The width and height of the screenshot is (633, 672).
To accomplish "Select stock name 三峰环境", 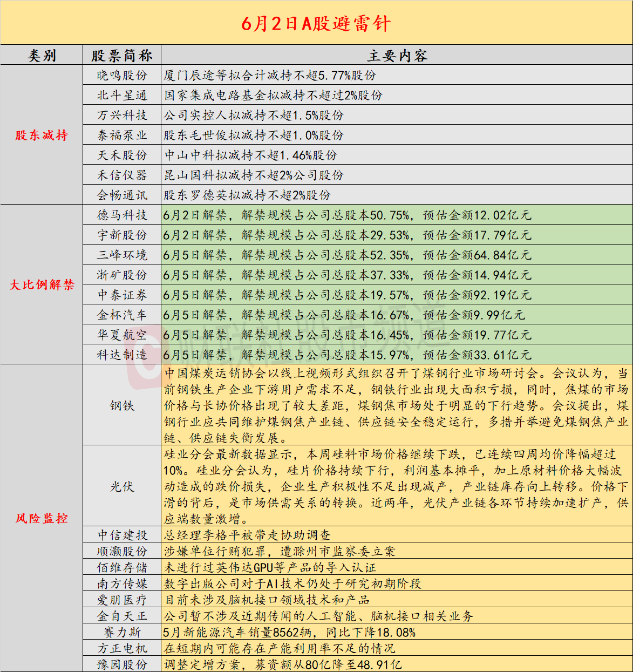I will [122, 255].
